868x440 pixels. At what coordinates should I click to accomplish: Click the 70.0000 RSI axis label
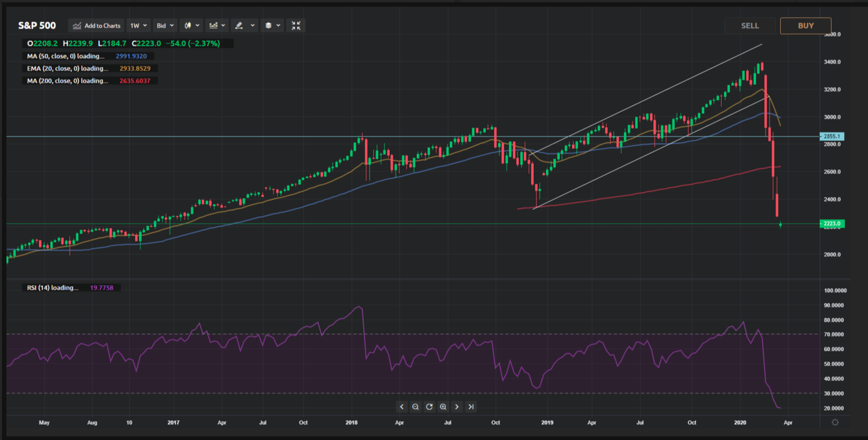coord(833,335)
